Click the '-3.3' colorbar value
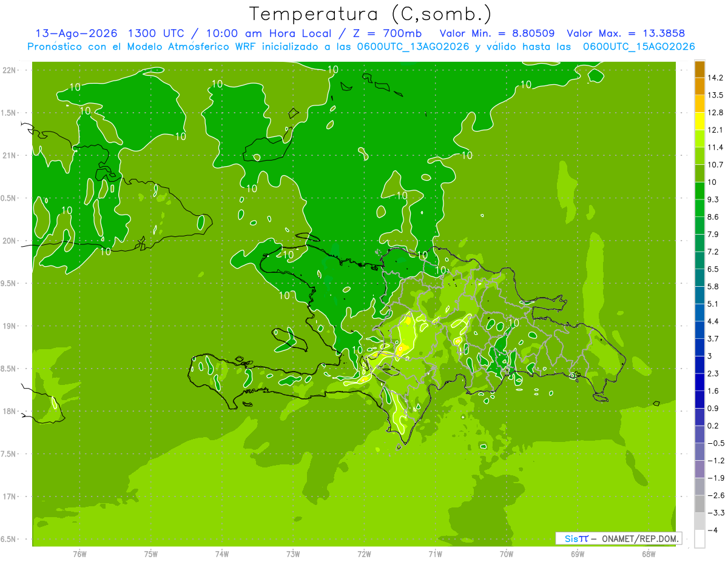Image resolution: width=728 pixels, height=562 pixels. 716,512
